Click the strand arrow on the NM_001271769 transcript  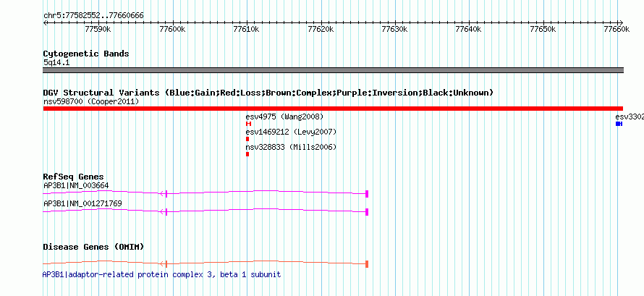[163, 212]
